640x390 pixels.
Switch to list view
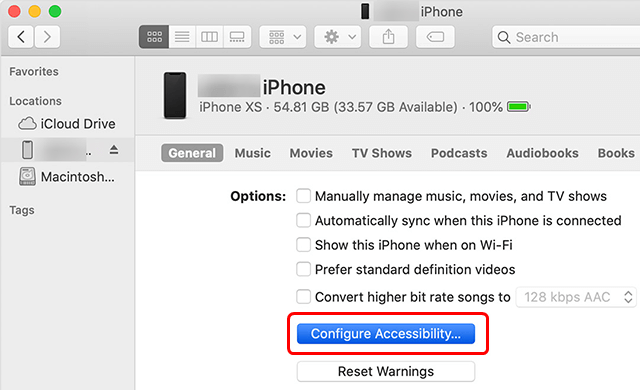pyautogui.click(x=182, y=37)
